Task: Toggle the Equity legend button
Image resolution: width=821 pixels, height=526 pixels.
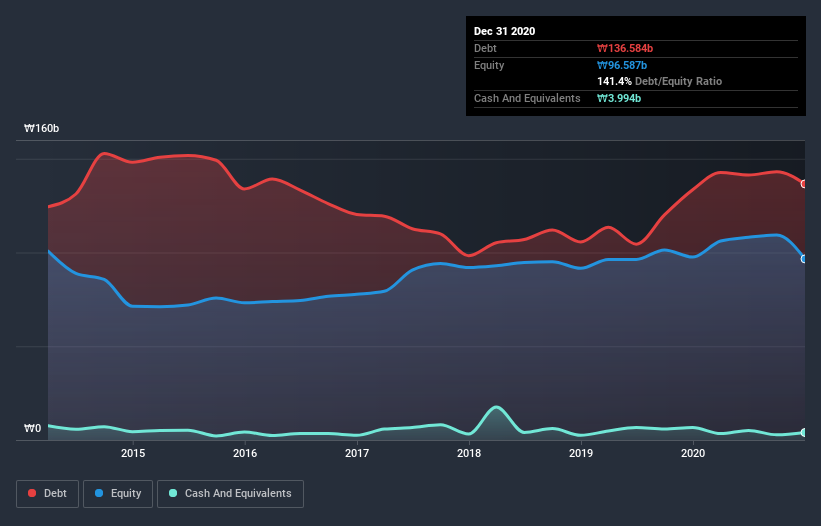Action: (118, 494)
